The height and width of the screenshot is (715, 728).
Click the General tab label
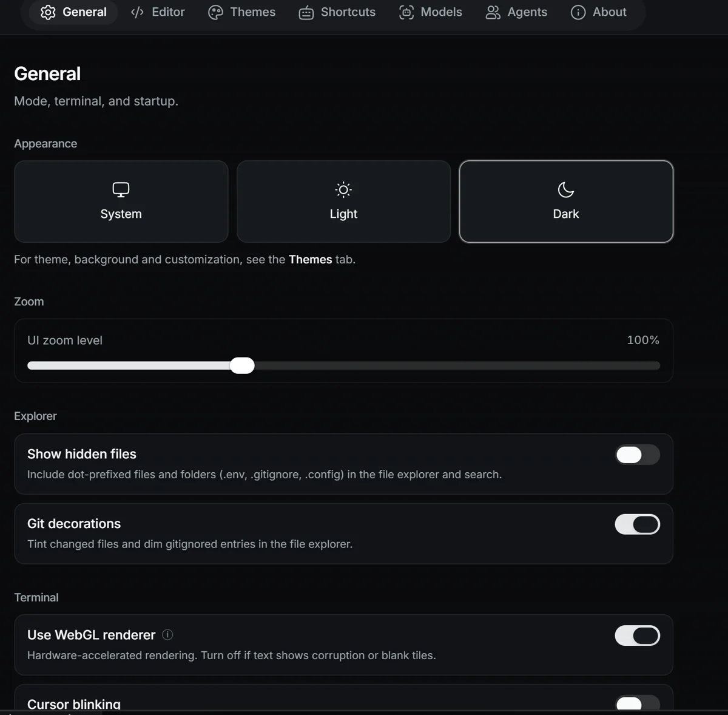point(84,12)
